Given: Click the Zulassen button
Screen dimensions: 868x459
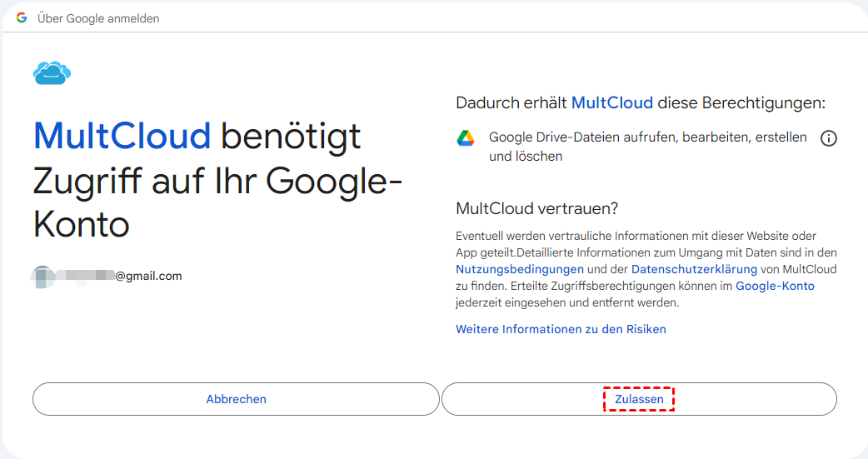Looking at the screenshot, I should 639,399.
